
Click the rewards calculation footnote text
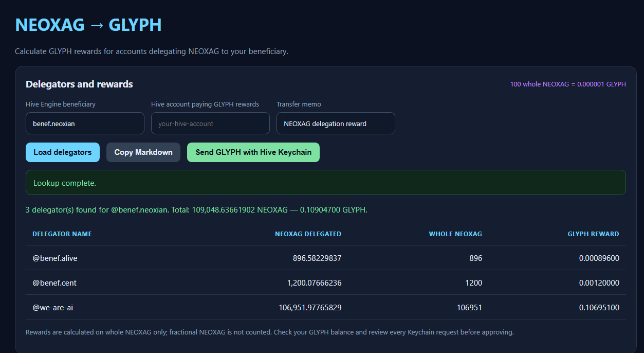pyautogui.click(x=270, y=332)
